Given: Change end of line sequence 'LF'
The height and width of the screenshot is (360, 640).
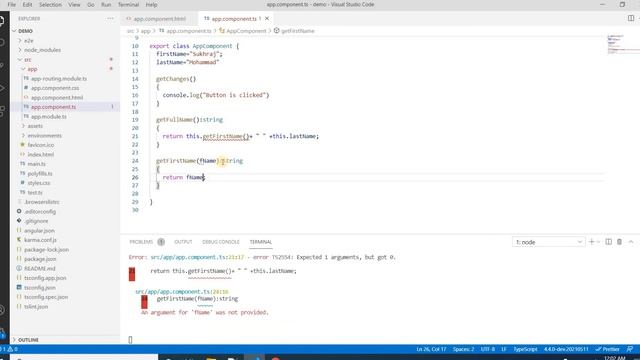Looking at the screenshot, I should 504,349.
